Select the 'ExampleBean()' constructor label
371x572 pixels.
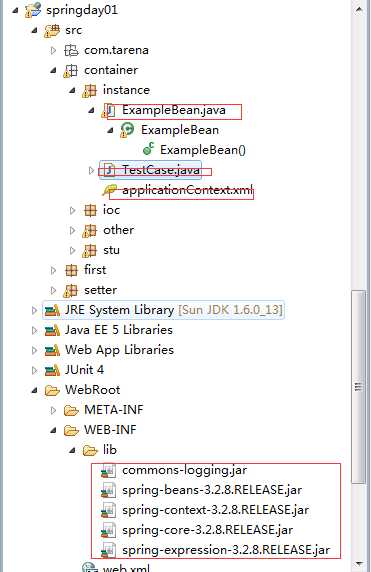[203, 150]
